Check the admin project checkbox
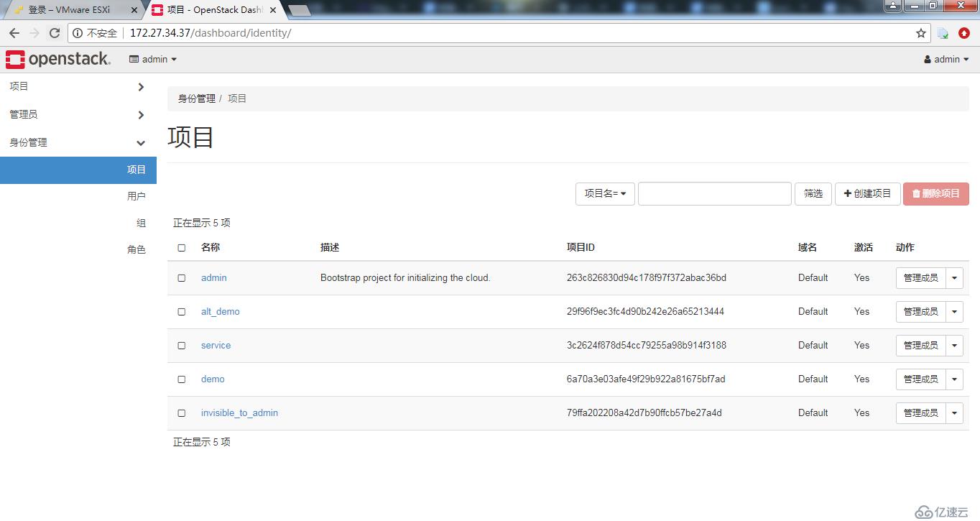980x521 pixels. [182, 278]
